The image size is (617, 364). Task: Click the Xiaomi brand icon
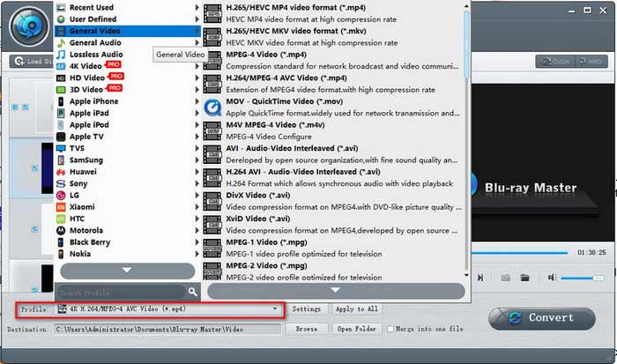point(60,206)
